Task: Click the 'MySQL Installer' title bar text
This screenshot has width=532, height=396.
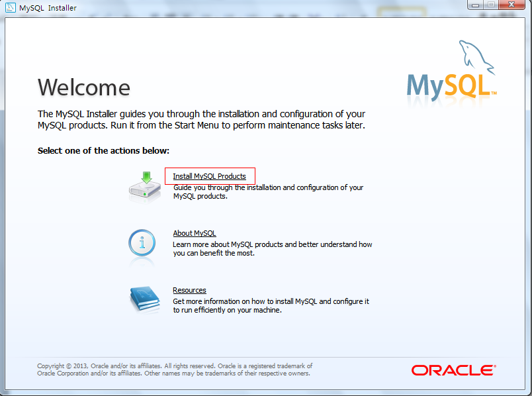Action: coord(49,8)
